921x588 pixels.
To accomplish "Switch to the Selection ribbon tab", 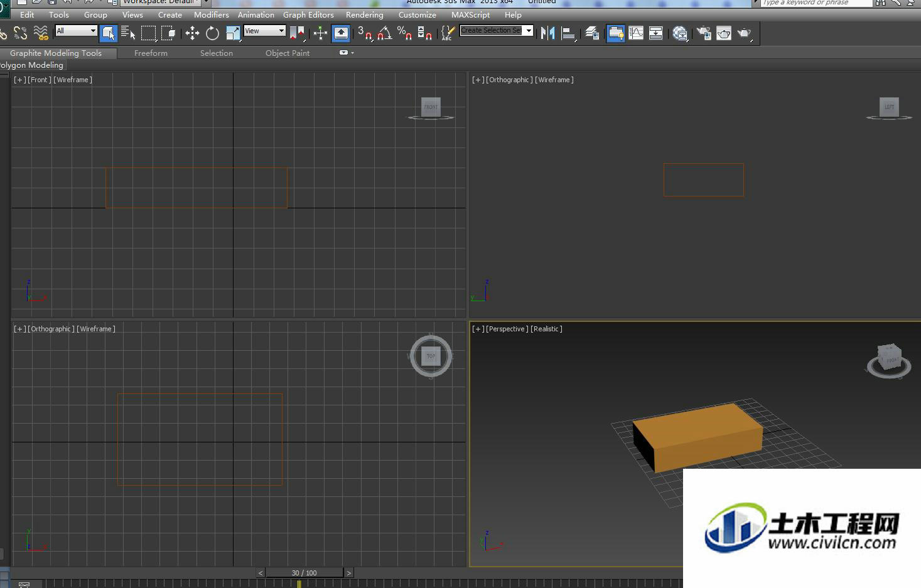I will [x=217, y=53].
